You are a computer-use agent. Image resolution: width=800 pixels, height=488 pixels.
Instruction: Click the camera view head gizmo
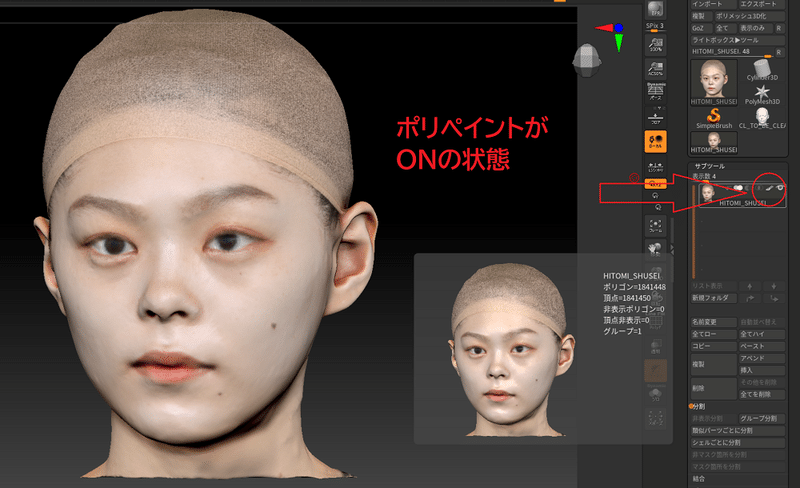[x=587, y=60]
